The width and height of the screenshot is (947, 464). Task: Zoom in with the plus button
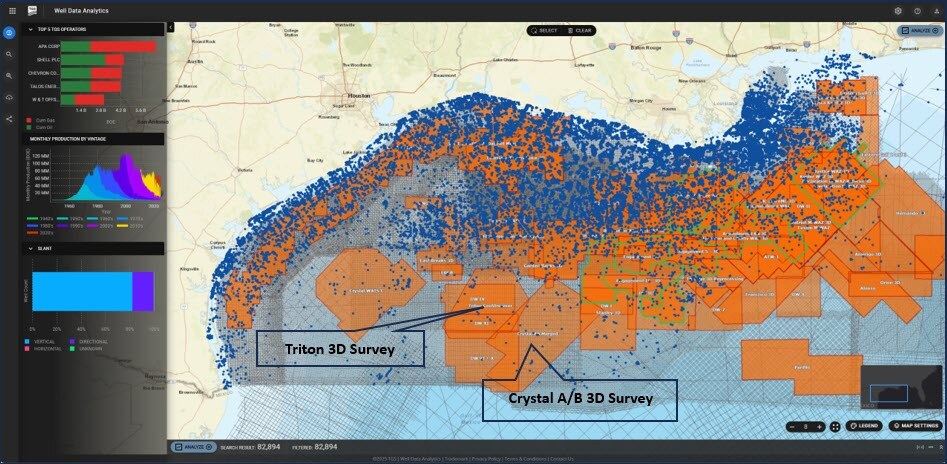click(819, 426)
